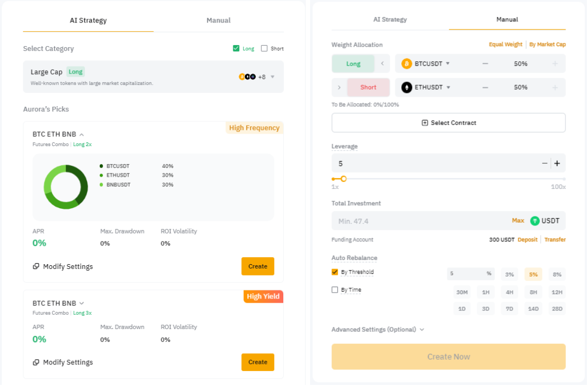Decrease the BTCUSDT weight with minus icon
Image resolution: width=588 pixels, height=386 pixels.
[485, 64]
